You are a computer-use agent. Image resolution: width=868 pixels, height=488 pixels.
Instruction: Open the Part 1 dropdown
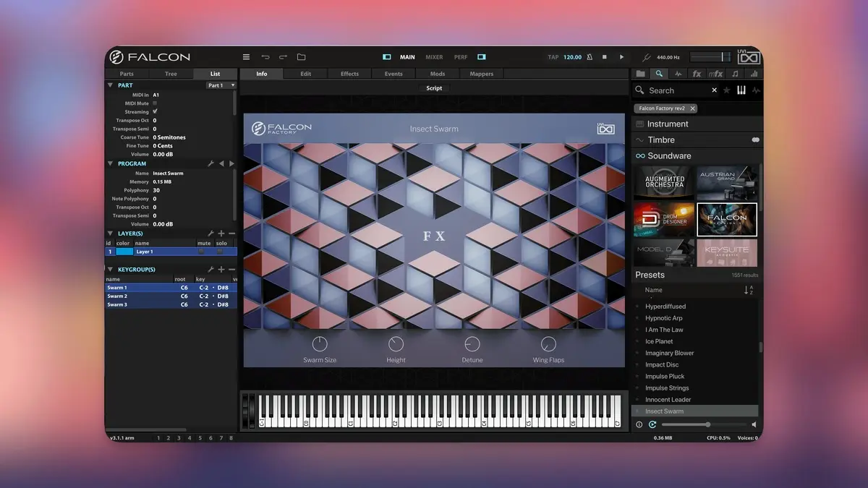(x=221, y=85)
